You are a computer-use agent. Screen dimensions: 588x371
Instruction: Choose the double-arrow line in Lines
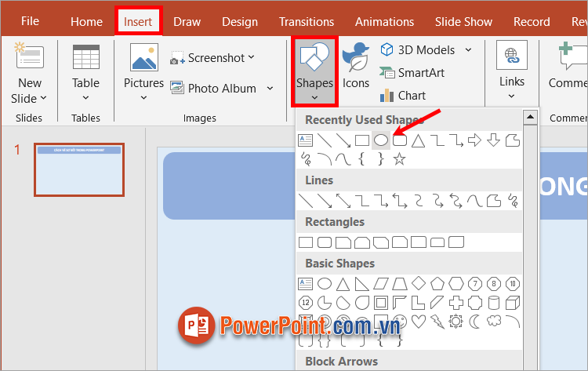pyautogui.click(x=343, y=201)
